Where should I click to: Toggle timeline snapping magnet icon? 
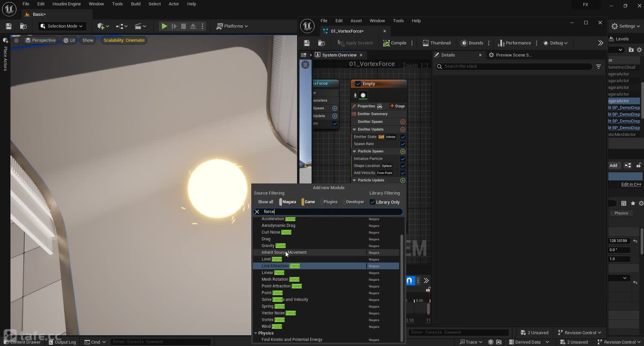[409, 281]
